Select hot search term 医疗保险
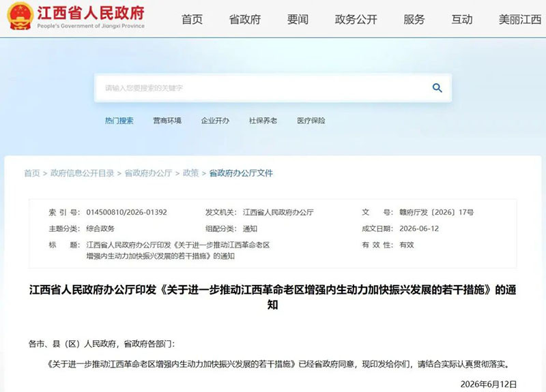 pyautogui.click(x=311, y=121)
